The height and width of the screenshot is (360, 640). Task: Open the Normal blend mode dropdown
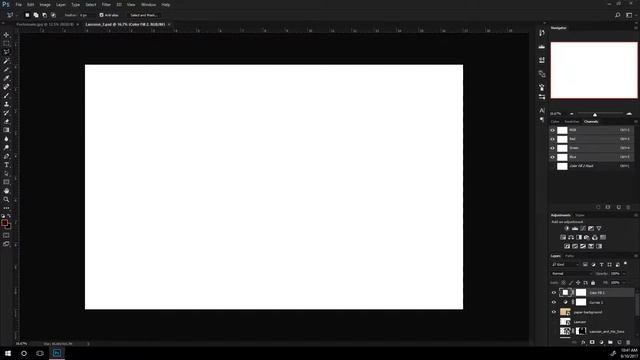pyautogui.click(x=571, y=273)
